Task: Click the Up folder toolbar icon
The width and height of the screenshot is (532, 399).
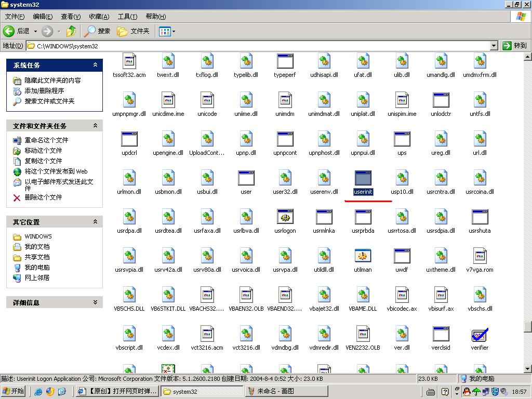Action: click(x=71, y=31)
